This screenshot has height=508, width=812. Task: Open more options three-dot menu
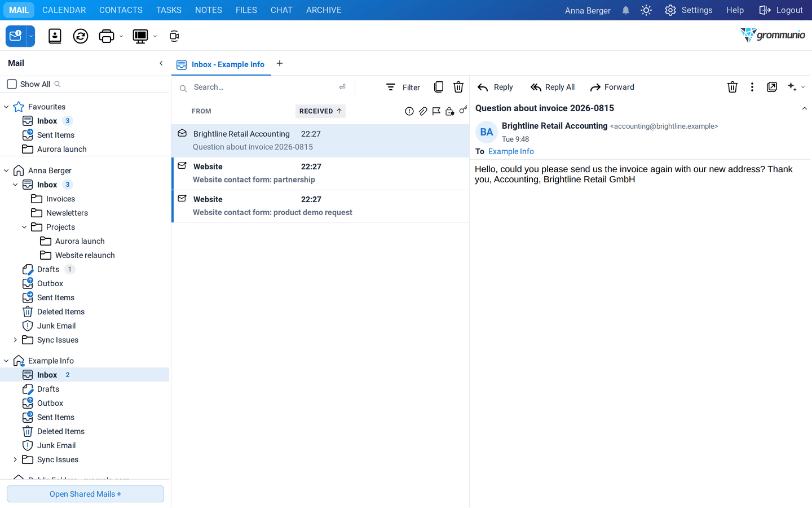pyautogui.click(x=752, y=87)
